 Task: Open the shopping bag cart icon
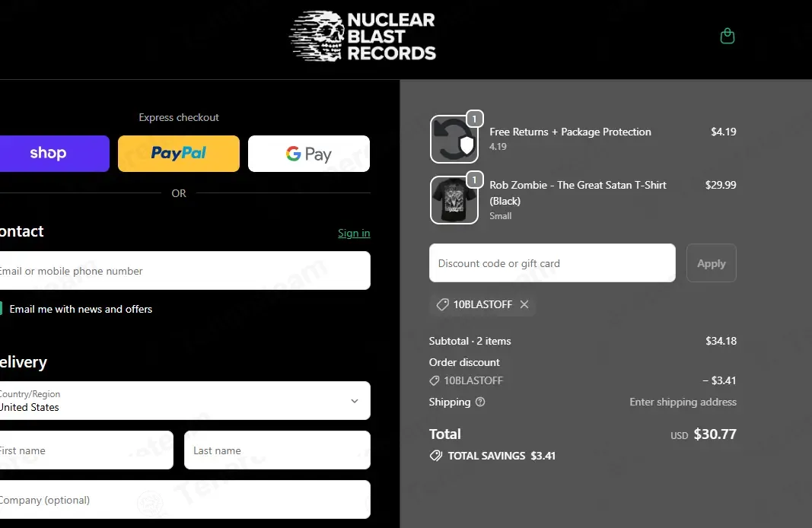pos(727,36)
